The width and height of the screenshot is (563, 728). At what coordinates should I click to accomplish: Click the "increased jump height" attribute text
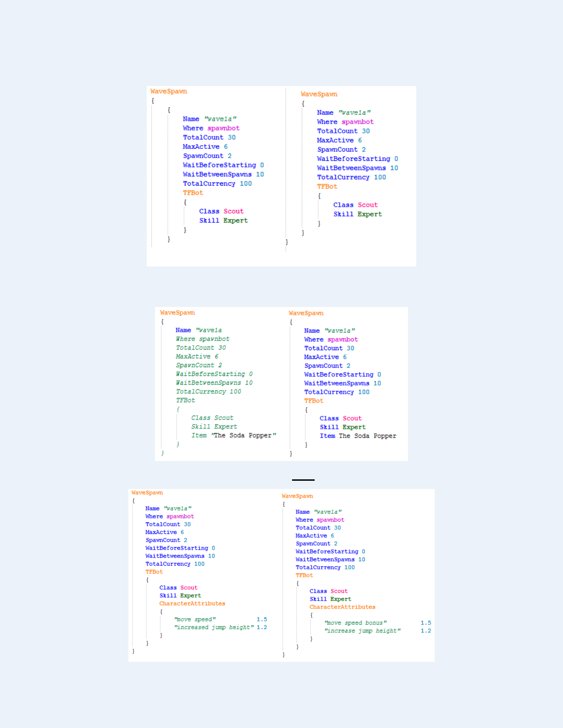214,627
